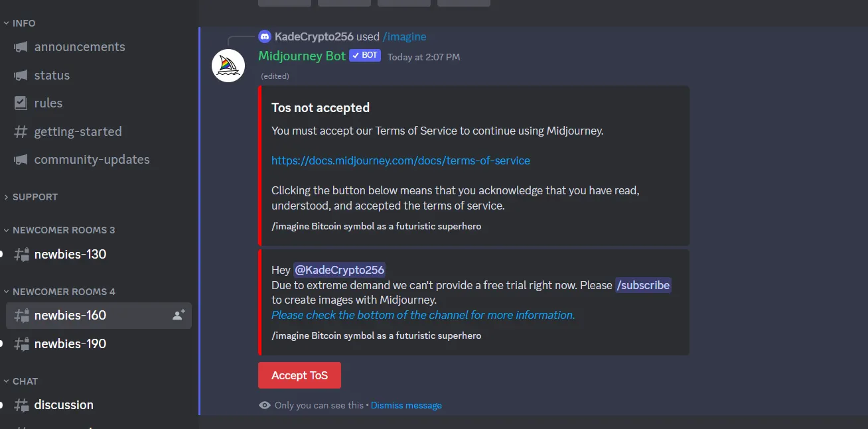The image size is (868, 429).
Task: Open the discussion channel
Action: click(x=64, y=405)
